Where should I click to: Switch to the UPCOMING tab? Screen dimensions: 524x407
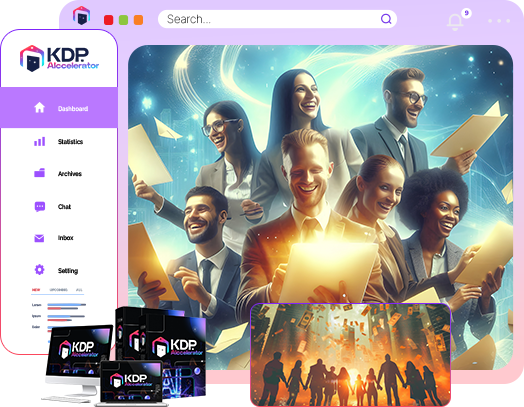click(x=58, y=290)
